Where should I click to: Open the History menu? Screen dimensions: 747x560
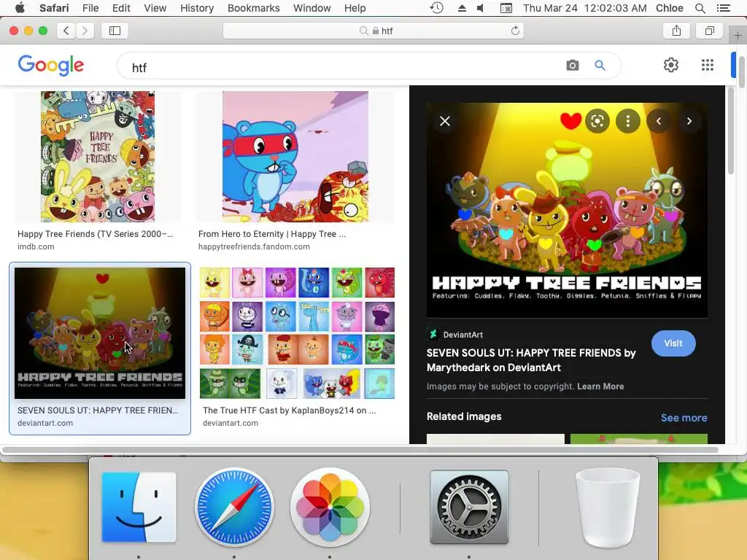click(x=197, y=8)
